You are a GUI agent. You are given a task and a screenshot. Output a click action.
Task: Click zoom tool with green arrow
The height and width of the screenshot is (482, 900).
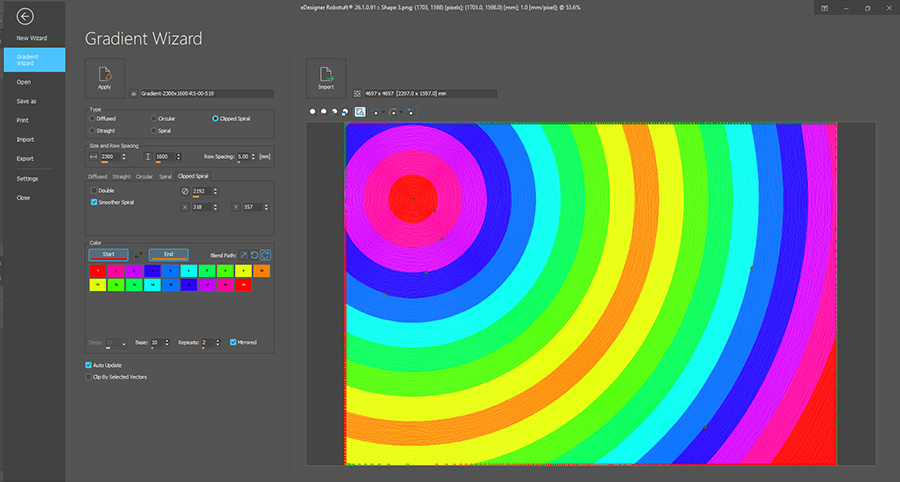click(334, 112)
